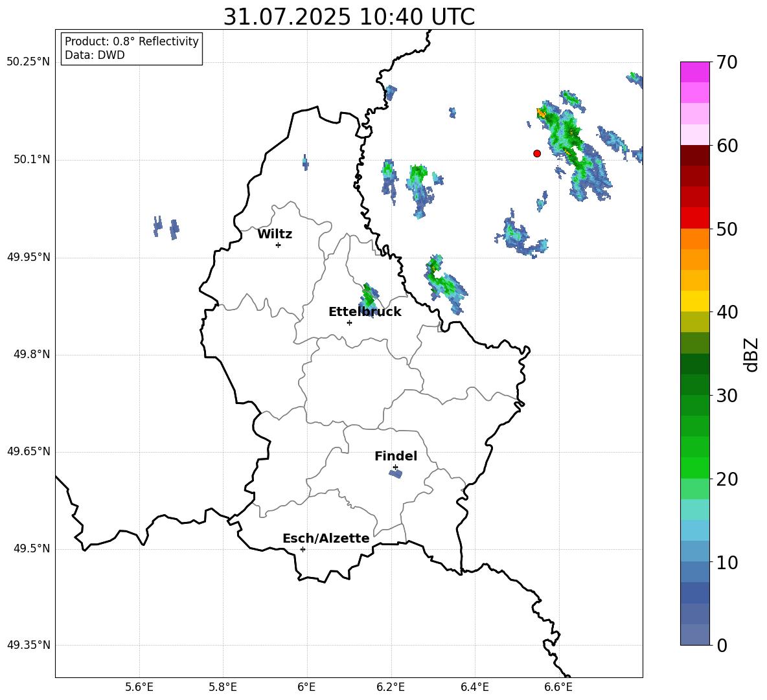Click the light blue swatch between 10 and 20 dBZ
This screenshot has width=767, height=700.
coord(694,530)
